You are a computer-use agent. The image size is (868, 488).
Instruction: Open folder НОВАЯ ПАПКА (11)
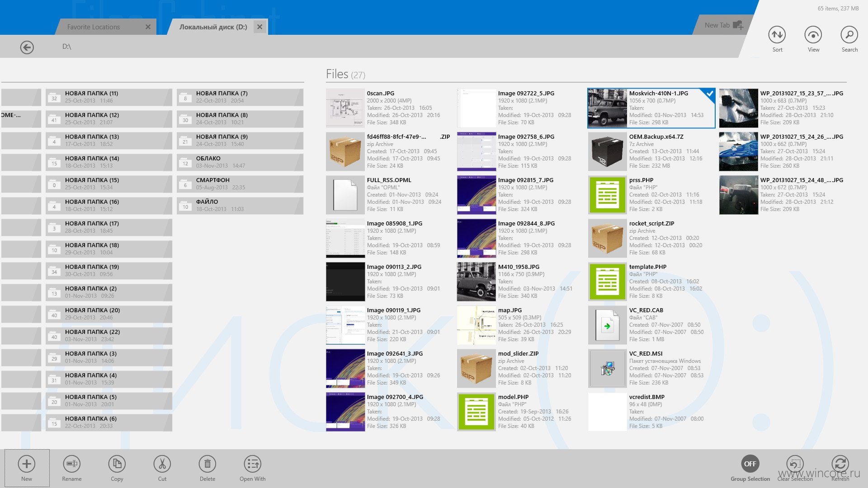tap(109, 97)
